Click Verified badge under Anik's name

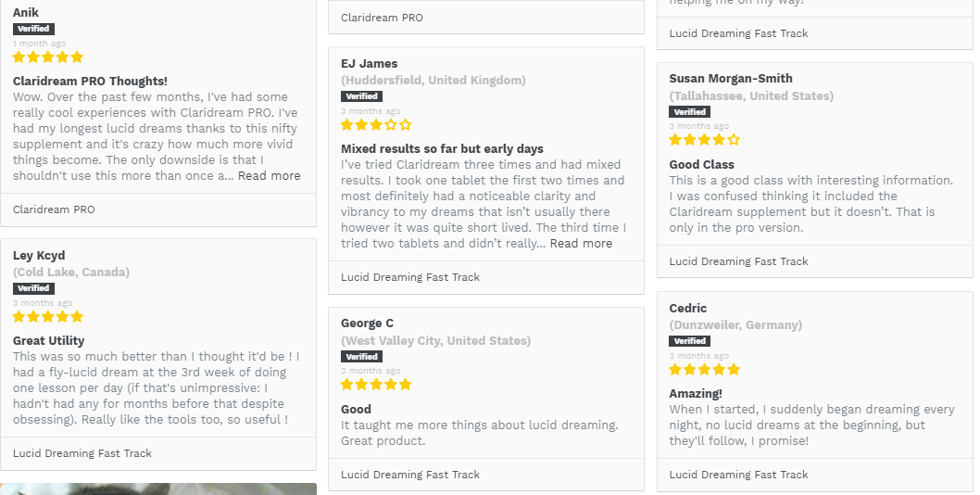coord(33,29)
